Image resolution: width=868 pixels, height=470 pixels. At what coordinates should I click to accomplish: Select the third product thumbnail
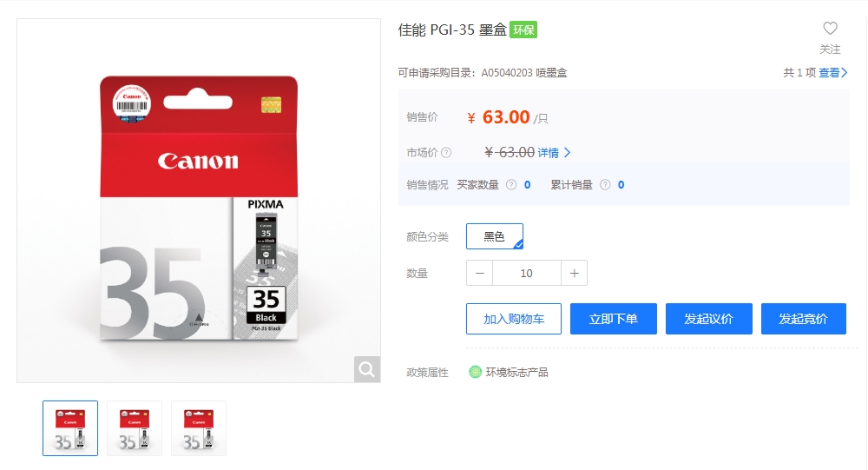click(199, 428)
